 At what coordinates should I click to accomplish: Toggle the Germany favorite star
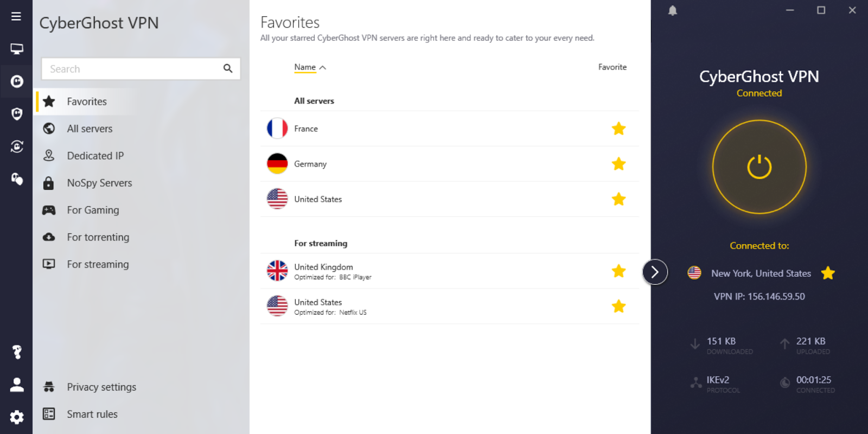point(618,164)
